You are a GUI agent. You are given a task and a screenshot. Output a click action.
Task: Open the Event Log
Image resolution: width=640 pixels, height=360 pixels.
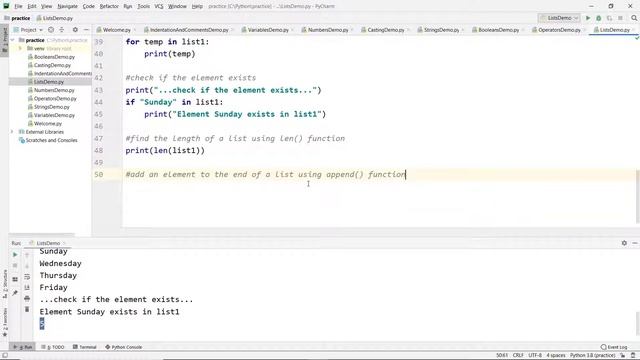tap(614, 347)
